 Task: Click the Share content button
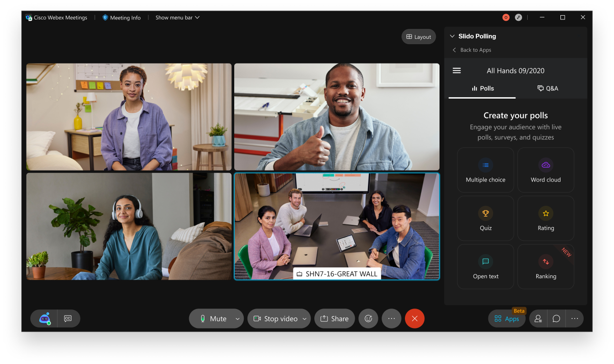click(334, 318)
